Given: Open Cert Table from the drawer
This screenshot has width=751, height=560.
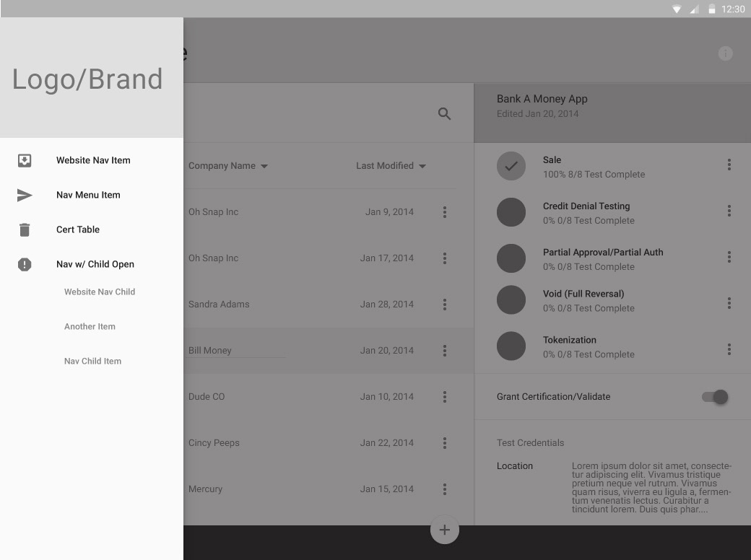Looking at the screenshot, I should point(77,229).
